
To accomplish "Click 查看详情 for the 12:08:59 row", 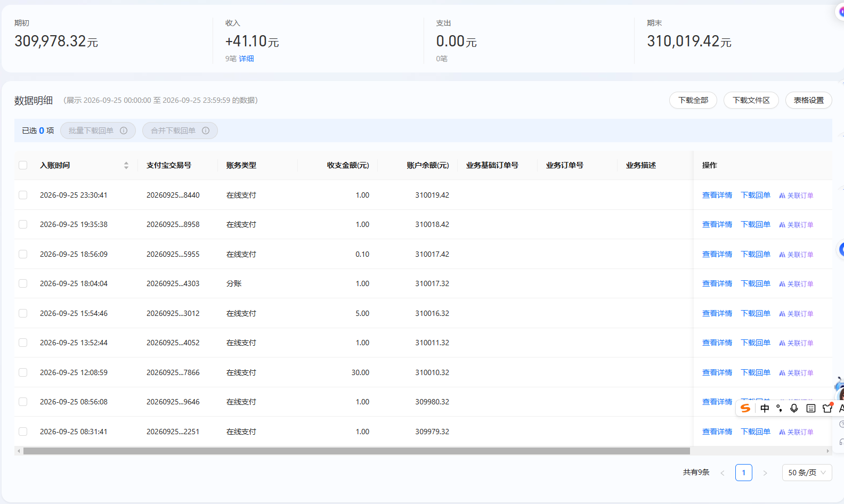I will click(x=717, y=372).
